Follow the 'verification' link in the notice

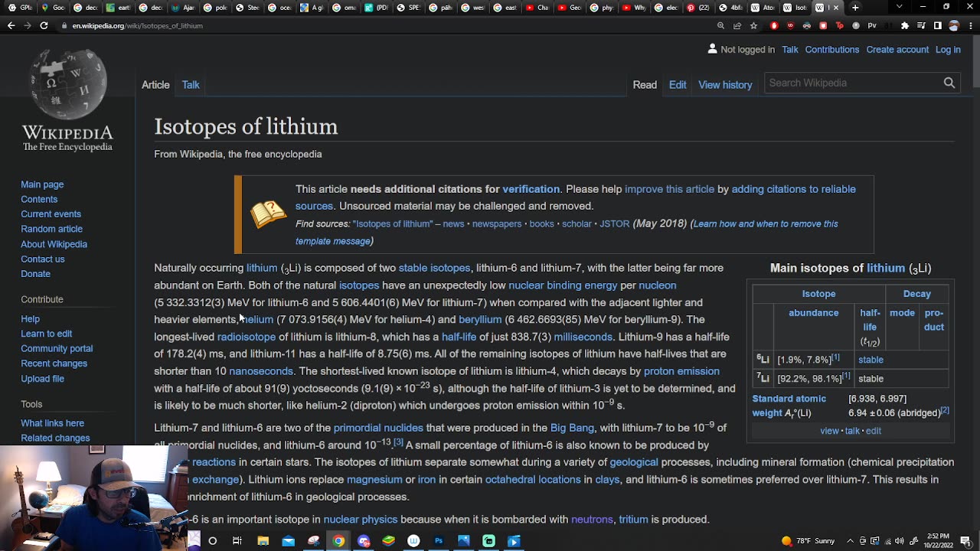pos(531,189)
